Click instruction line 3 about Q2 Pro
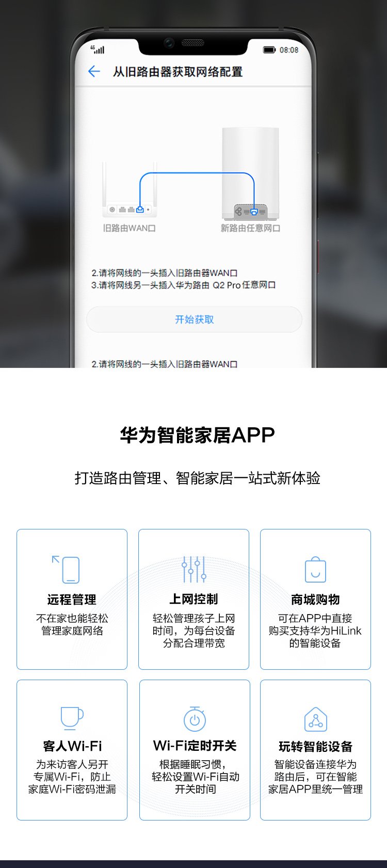387x868 pixels. (x=184, y=285)
